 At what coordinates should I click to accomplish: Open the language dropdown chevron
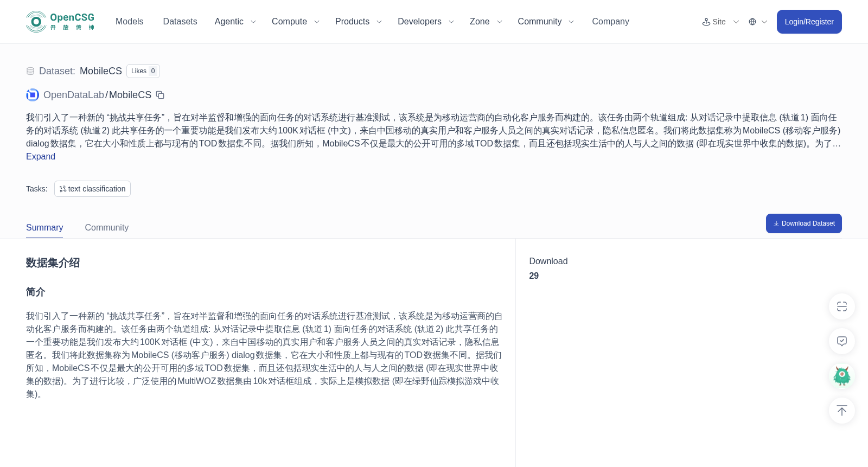pyautogui.click(x=764, y=22)
